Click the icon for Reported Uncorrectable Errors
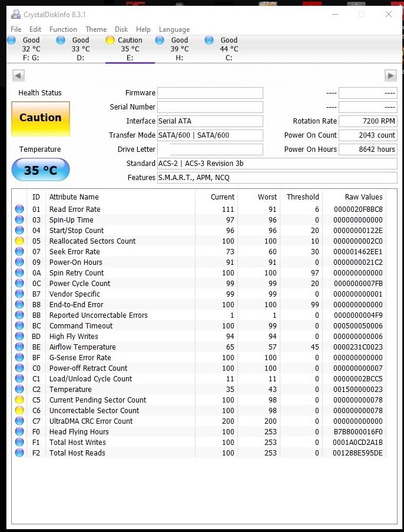404x532 pixels. pyautogui.click(x=19, y=315)
